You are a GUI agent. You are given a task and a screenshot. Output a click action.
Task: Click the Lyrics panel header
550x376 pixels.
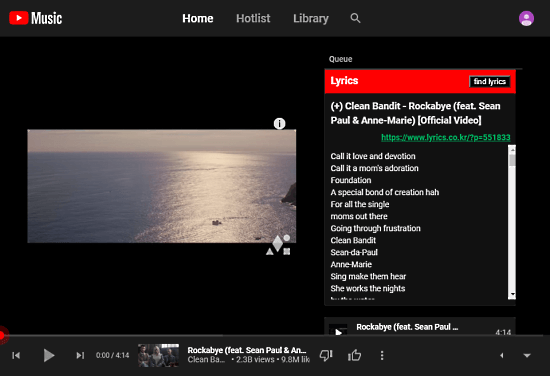420,81
